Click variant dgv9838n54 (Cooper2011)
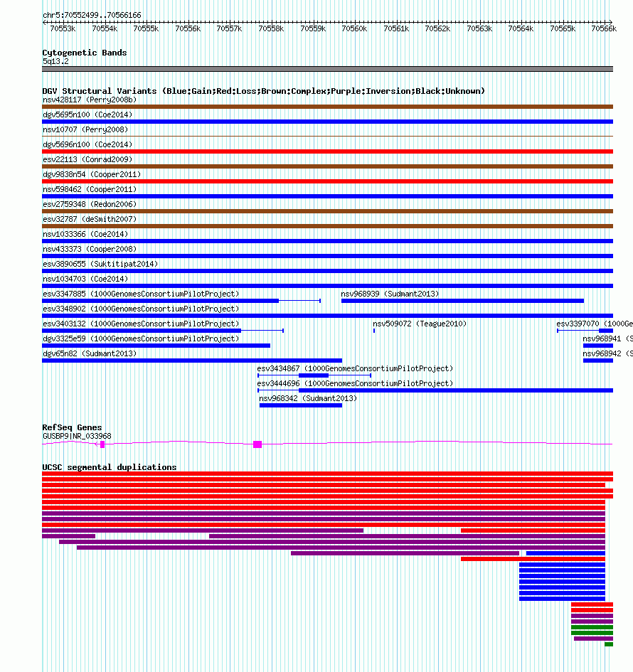This screenshot has width=633, height=672. click(92, 174)
